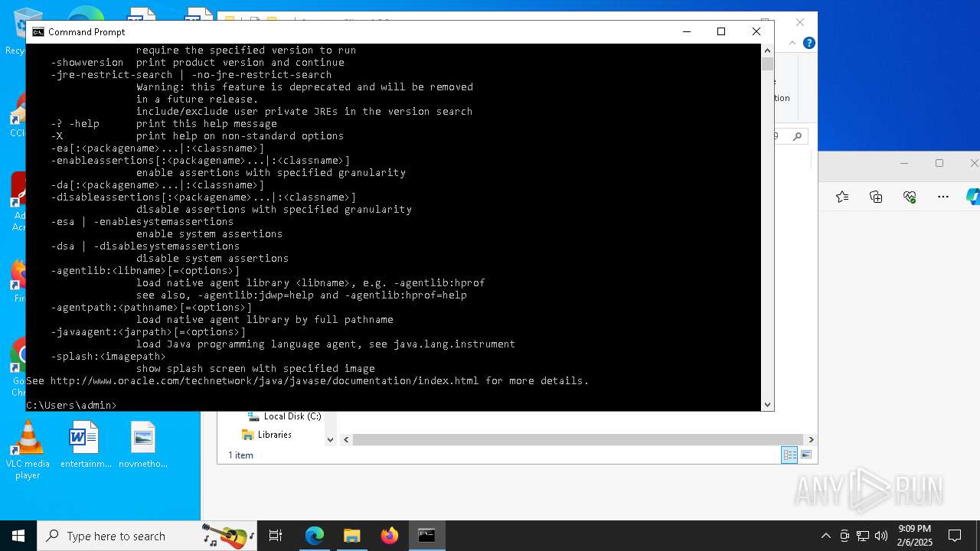Open the network status tray icon

(x=863, y=536)
